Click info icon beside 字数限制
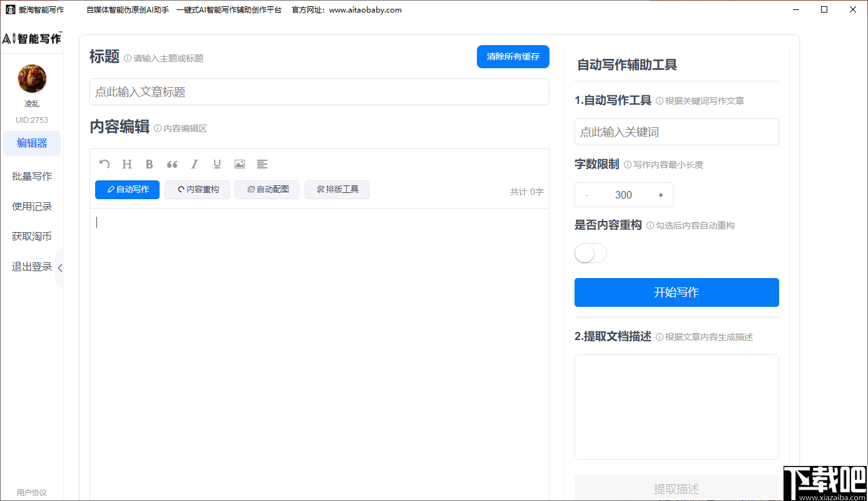 (x=628, y=165)
